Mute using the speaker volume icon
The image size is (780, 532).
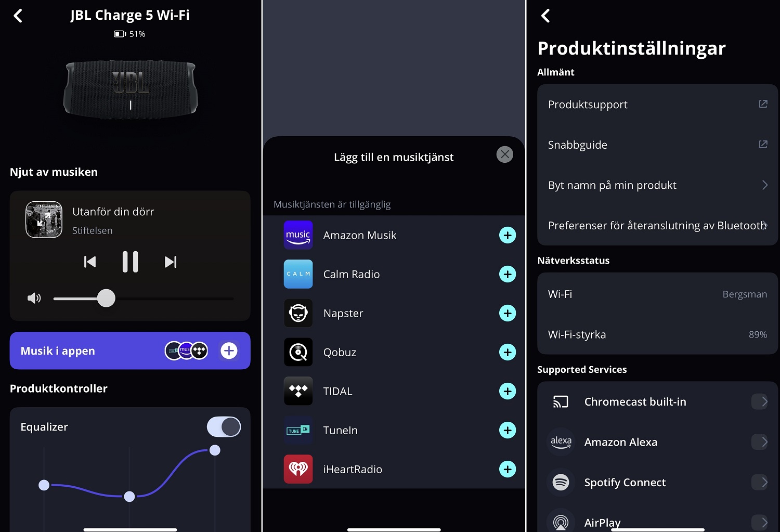pyautogui.click(x=34, y=298)
